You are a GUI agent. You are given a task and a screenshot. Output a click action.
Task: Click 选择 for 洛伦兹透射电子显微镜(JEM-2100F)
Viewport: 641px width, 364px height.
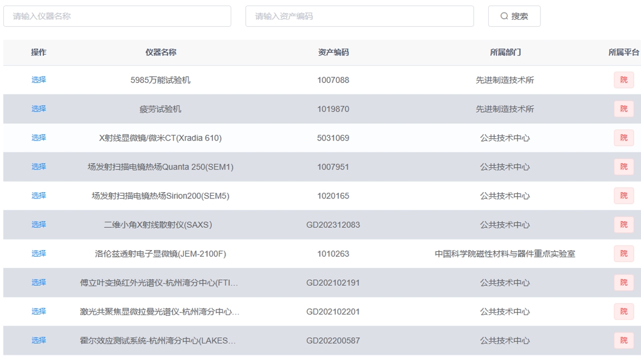point(39,254)
